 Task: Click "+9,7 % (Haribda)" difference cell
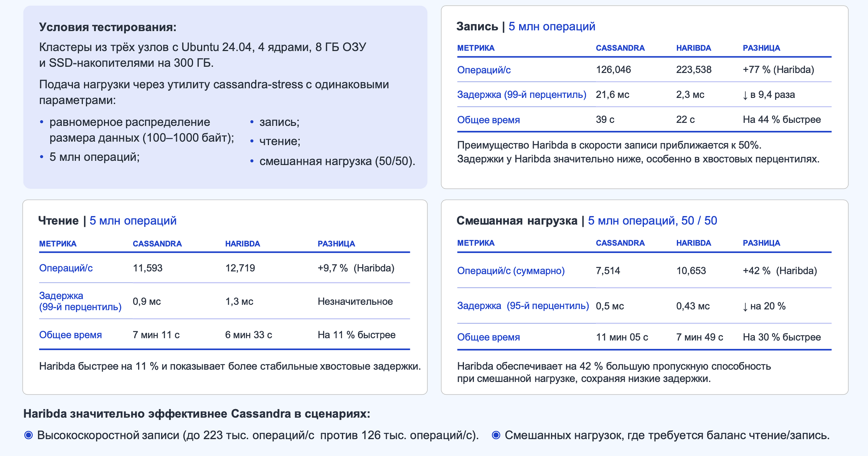356,268
